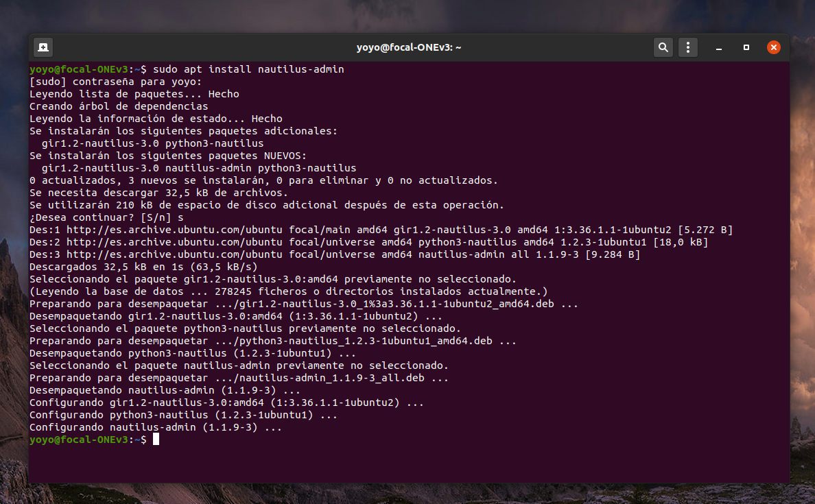The width and height of the screenshot is (815, 504).
Task: Click the 'Descargados 32,5 kB' output line
Action: pyautogui.click(x=143, y=267)
